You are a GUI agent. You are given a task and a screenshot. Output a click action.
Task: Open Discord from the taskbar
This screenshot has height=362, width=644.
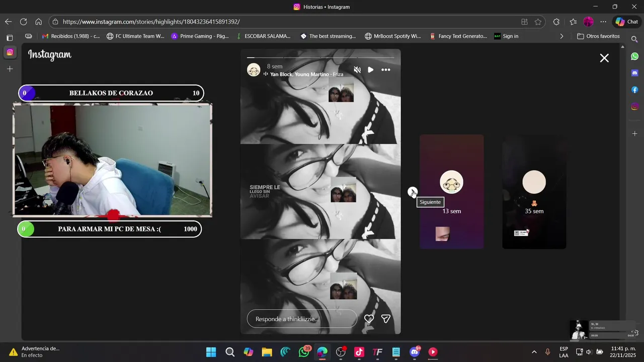pyautogui.click(x=415, y=352)
